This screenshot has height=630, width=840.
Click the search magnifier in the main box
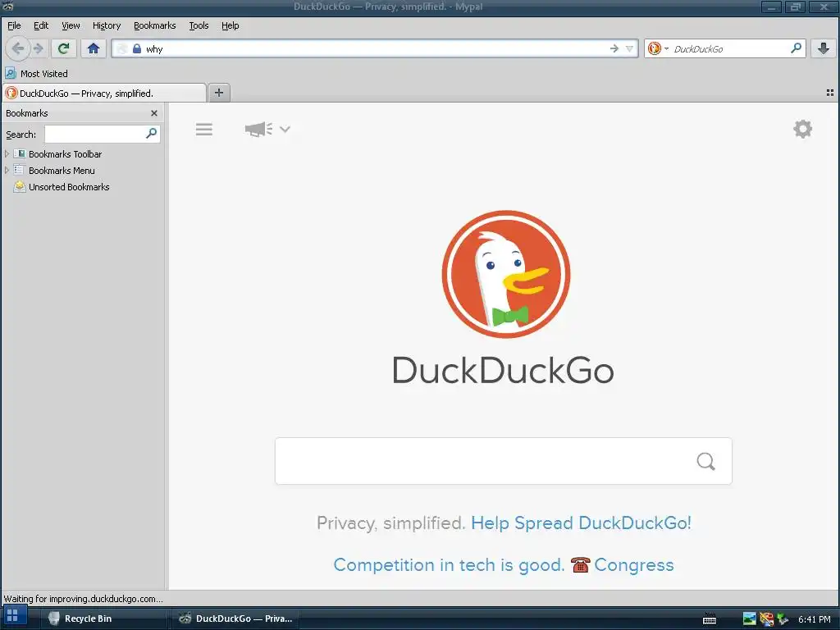click(x=706, y=461)
